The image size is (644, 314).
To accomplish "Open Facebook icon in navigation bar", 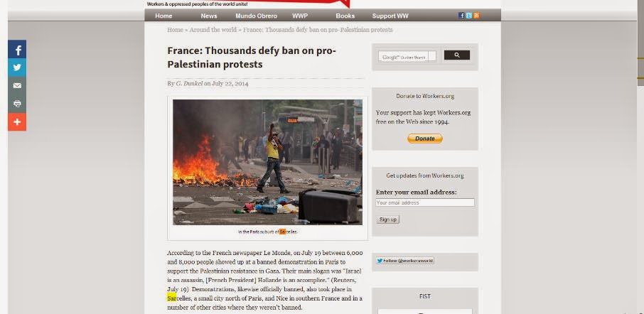I will [x=461, y=16].
